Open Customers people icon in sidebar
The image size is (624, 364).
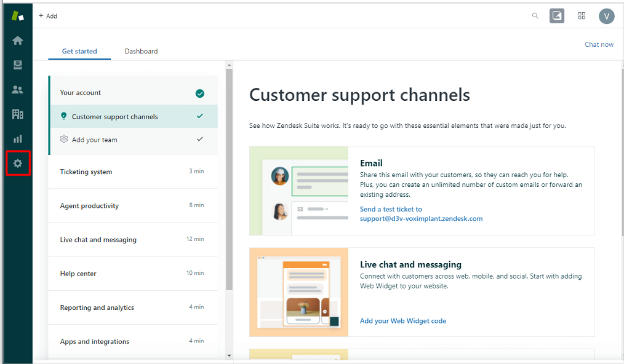tap(17, 90)
